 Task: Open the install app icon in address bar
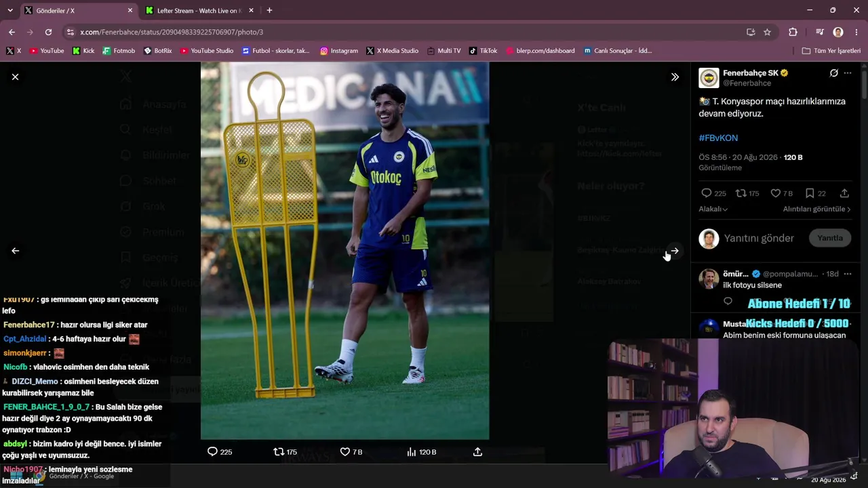point(751,32)
